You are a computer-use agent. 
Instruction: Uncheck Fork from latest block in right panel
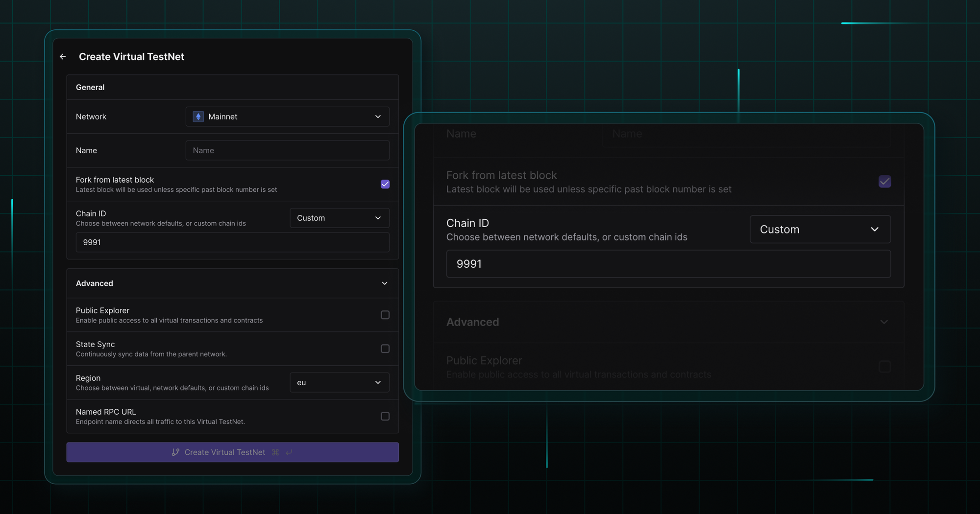(x=884, y=181)
